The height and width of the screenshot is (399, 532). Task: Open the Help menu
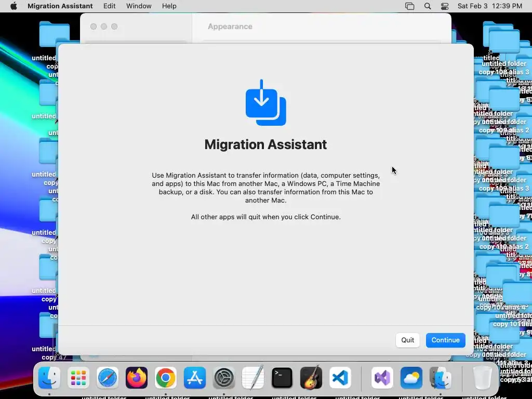(169, 6)
